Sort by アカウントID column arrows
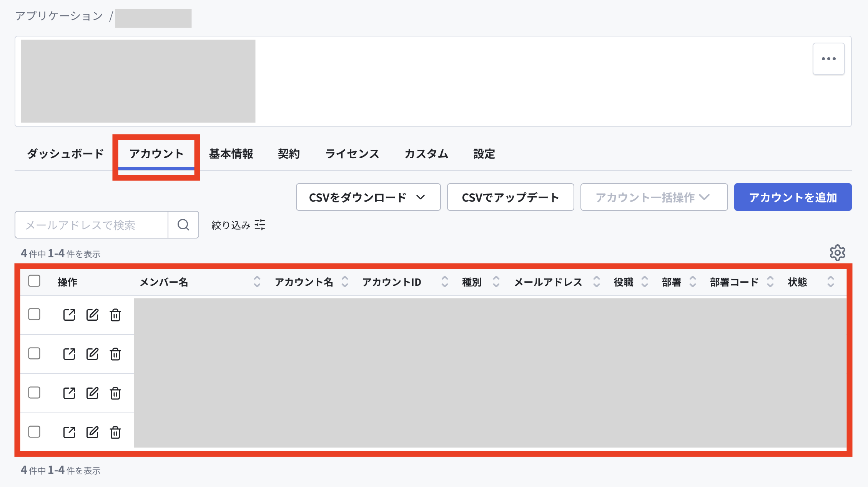 [445, 282]
